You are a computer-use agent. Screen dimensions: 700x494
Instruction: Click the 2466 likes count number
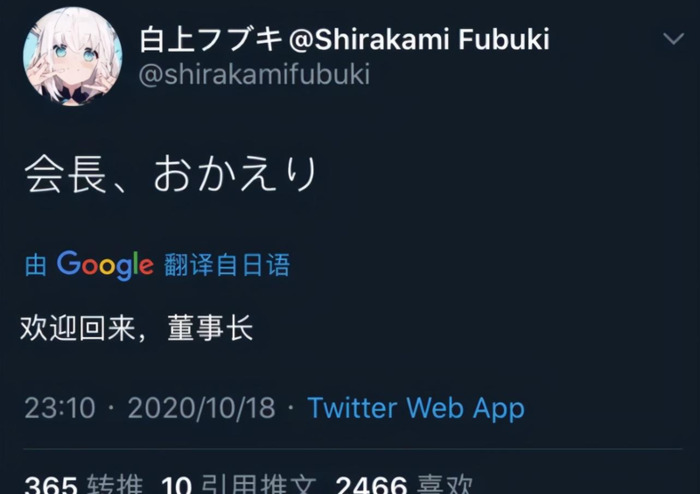pos(371,485)
